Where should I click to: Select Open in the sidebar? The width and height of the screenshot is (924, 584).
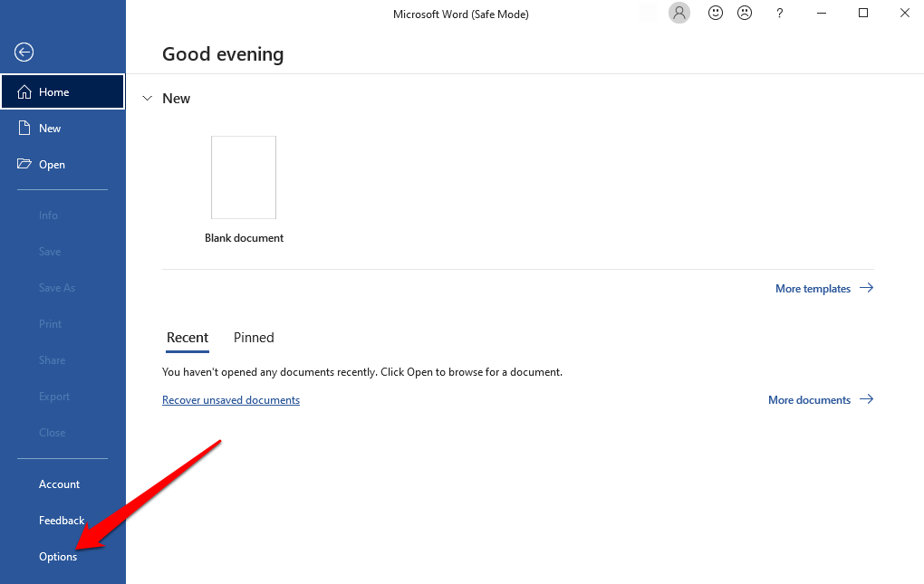52,165
